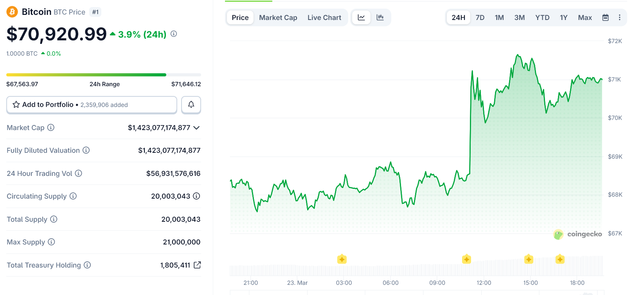The width and height of the screenshot is (644, 295).
Task: Open the calendar date range picker
Action: [605, 18]
